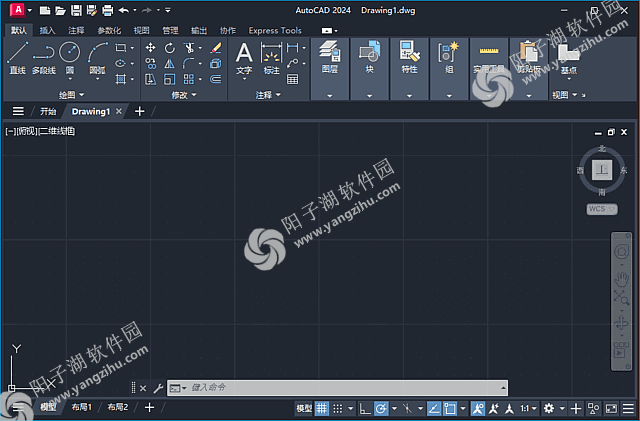This screenshot has height=421, width=640.
Task: Click the Multileader icon
Action: (293, 63)
